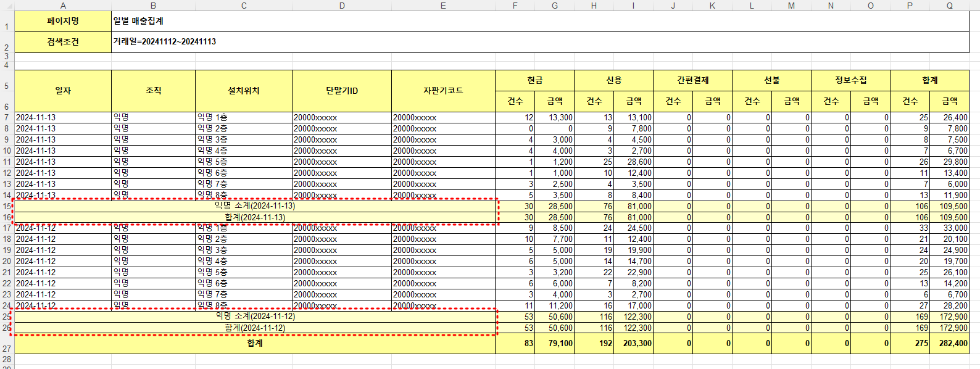Screen dimensions: 980x369
Task: Click the 현금 group header
Action: pos(535,80)
